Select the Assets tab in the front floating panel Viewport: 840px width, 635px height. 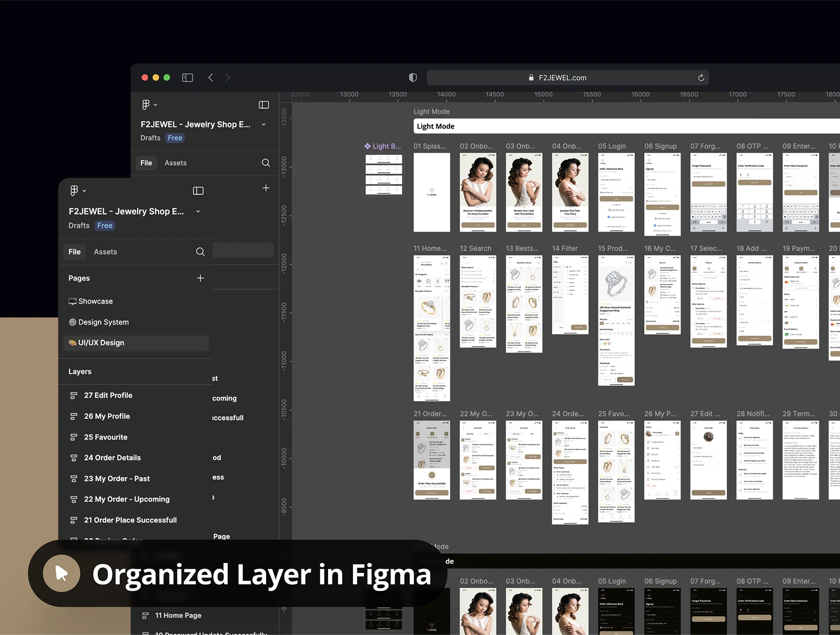(105, 252)
